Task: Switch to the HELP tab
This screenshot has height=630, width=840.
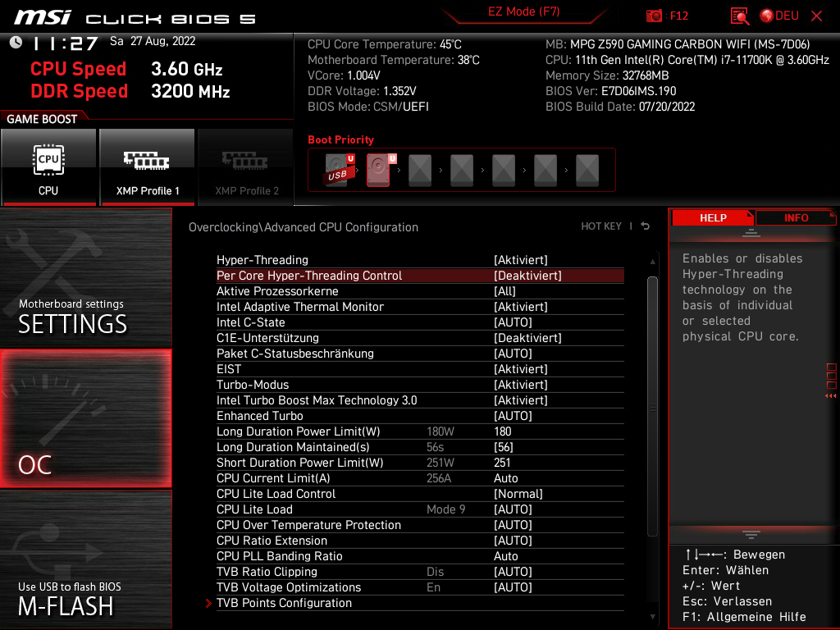Action: click(713, 218)
